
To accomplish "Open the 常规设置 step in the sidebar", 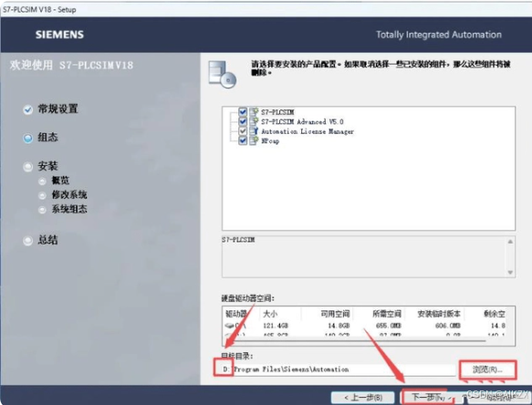I will (57, 109).
